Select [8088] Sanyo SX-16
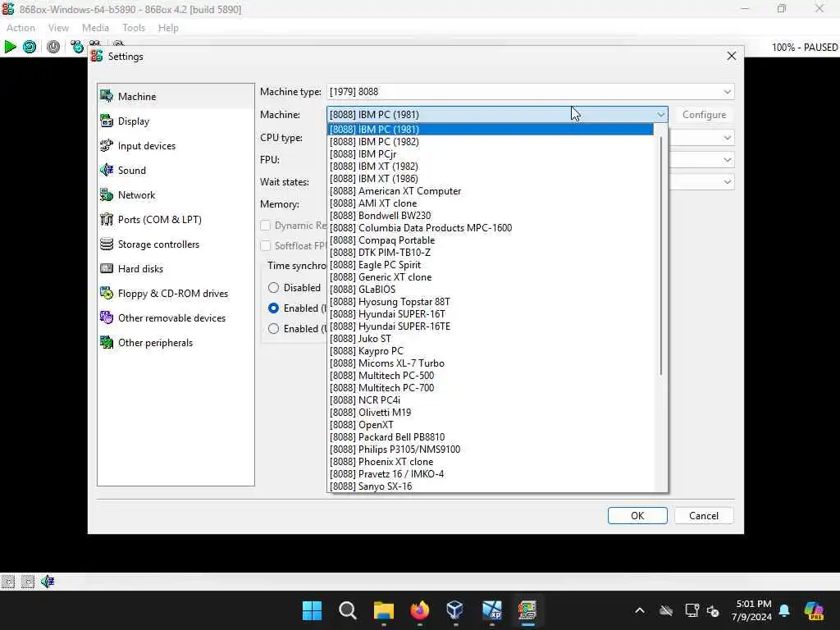840x630 pixels. [x=491, y=486]
